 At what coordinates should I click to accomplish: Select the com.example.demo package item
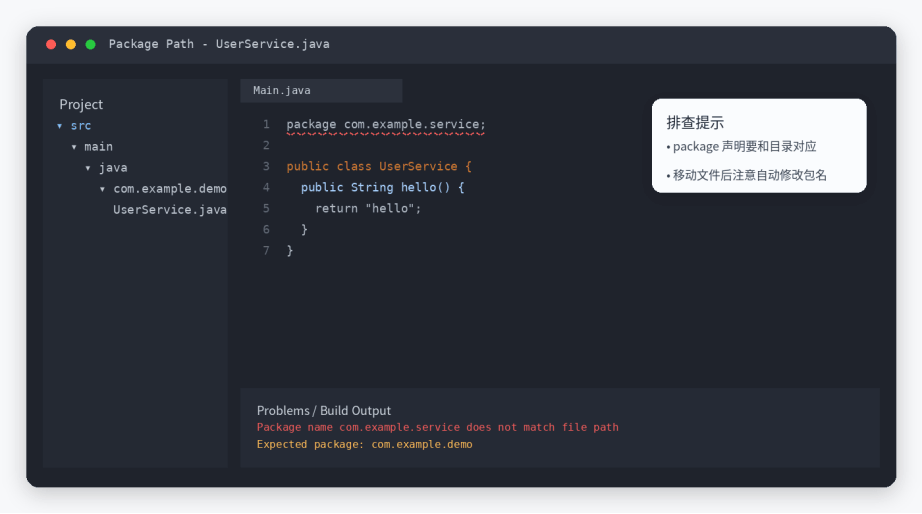169,189
